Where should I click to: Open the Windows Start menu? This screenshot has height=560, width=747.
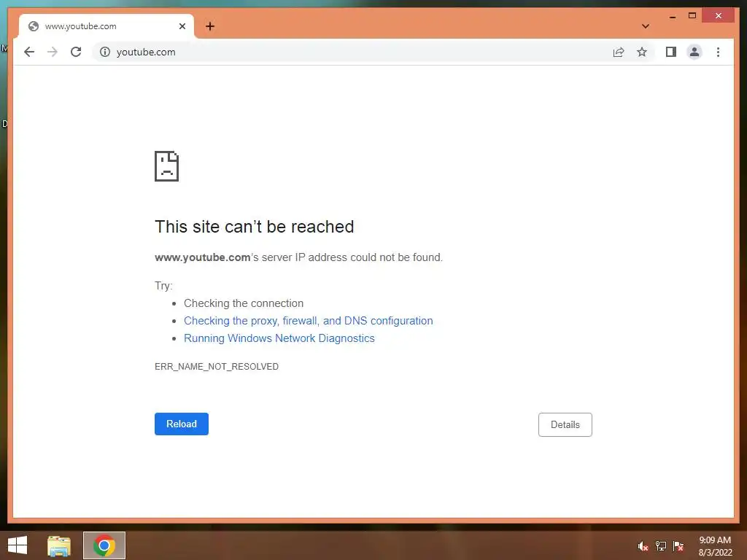(x=18, y=545)
